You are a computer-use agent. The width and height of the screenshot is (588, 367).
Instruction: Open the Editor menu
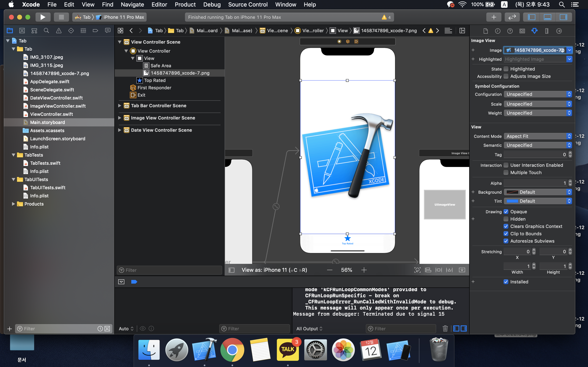point(159,4)
